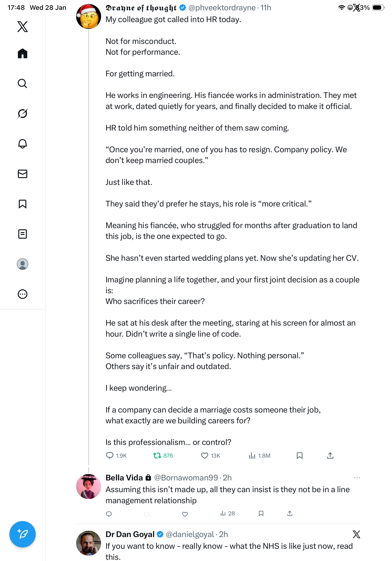Open Dr Dan Goyal's profile picture
Viewport: 392px width, 561px height.
click(x=88, y=543)
